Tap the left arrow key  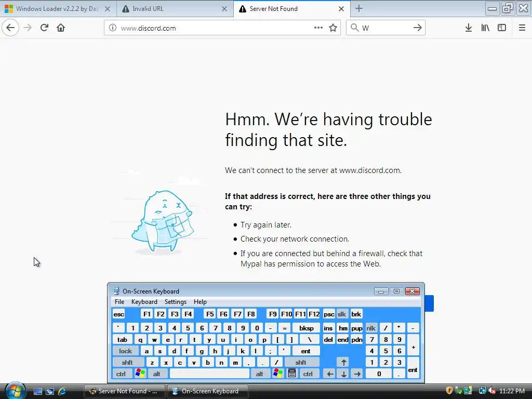click(x=330, y=374)
